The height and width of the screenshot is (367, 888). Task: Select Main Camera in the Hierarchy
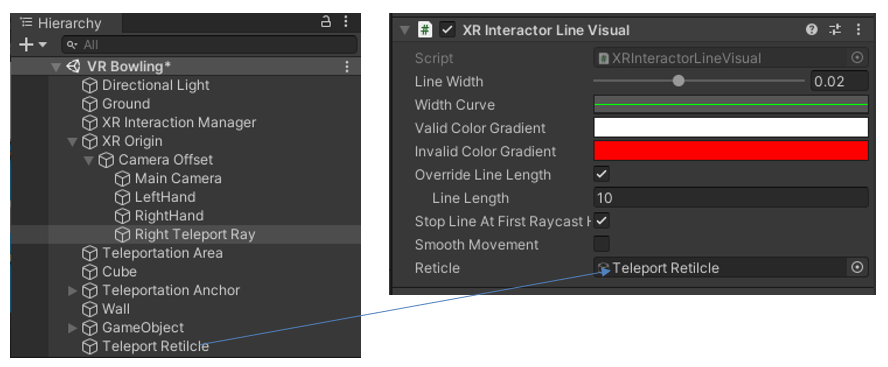(178, 179)
